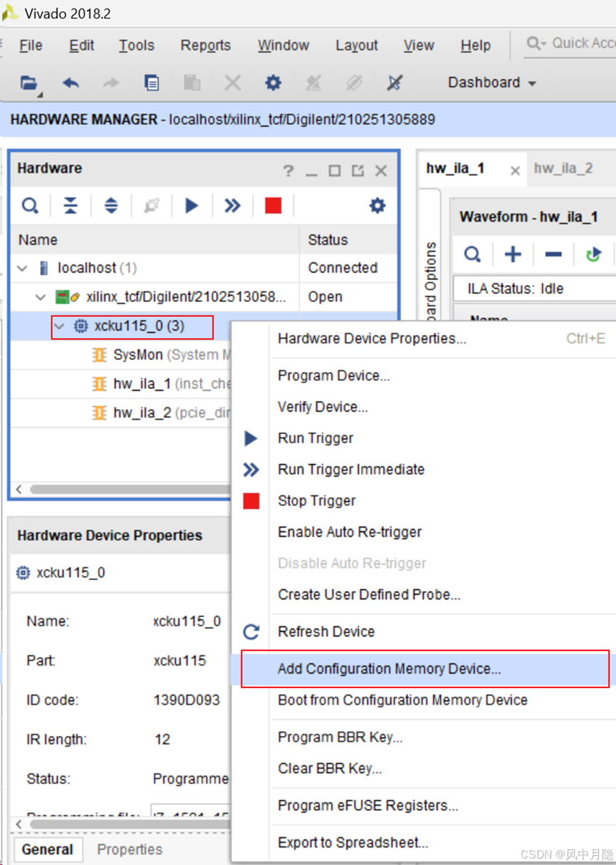Collapse the localhost tree node

tap(23, 269)
